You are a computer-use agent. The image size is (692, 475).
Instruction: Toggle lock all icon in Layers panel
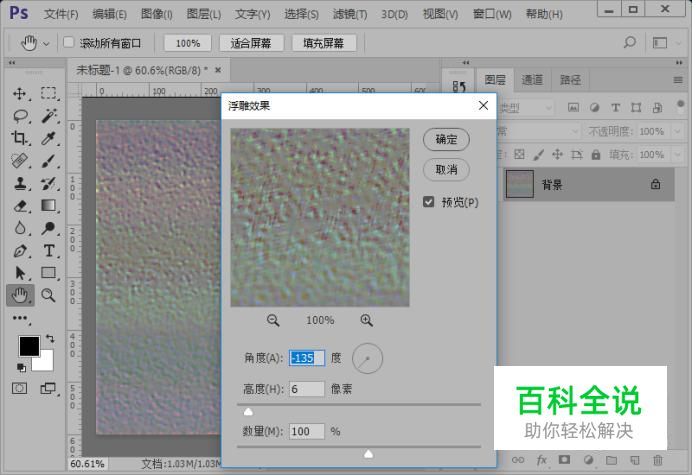pyautogui.click(x=596, y=155)
